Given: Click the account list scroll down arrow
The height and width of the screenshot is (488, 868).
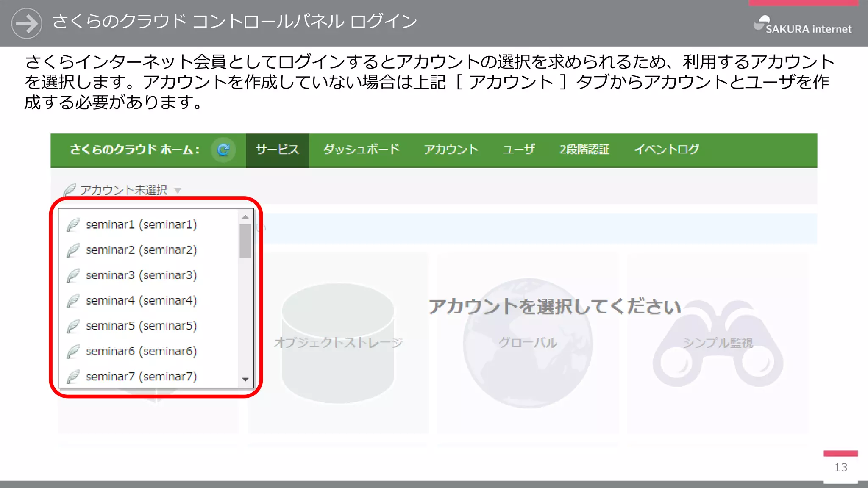Looking at the screenshot, I should (x=245, y=380).
